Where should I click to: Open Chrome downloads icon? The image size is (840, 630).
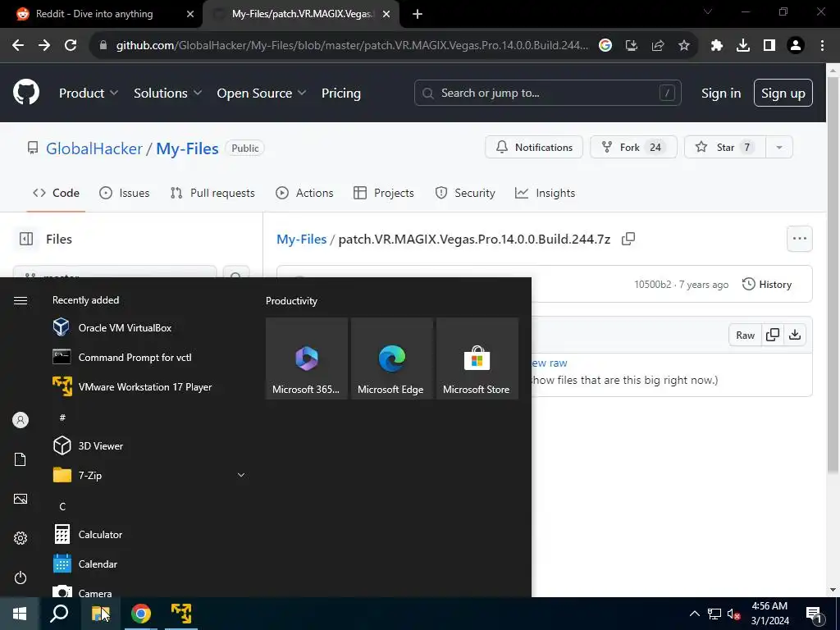(x=743, y=46)
